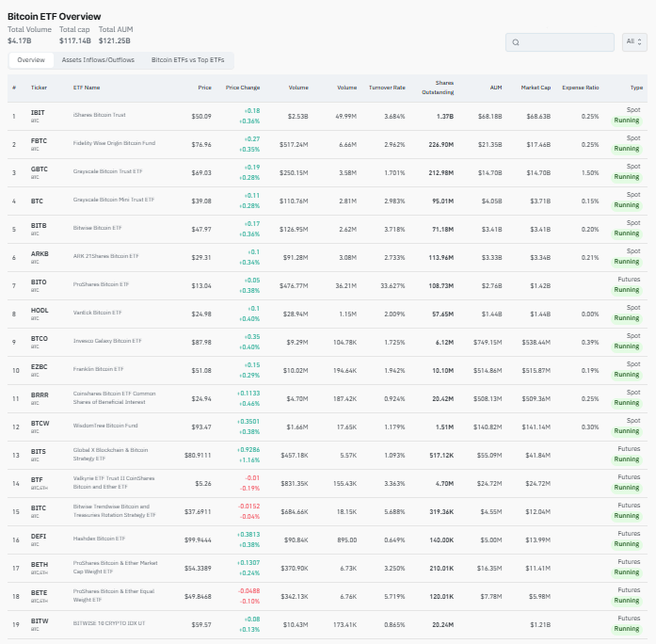Click VanEck Bitcoin ETF name

tap(97, 313)
